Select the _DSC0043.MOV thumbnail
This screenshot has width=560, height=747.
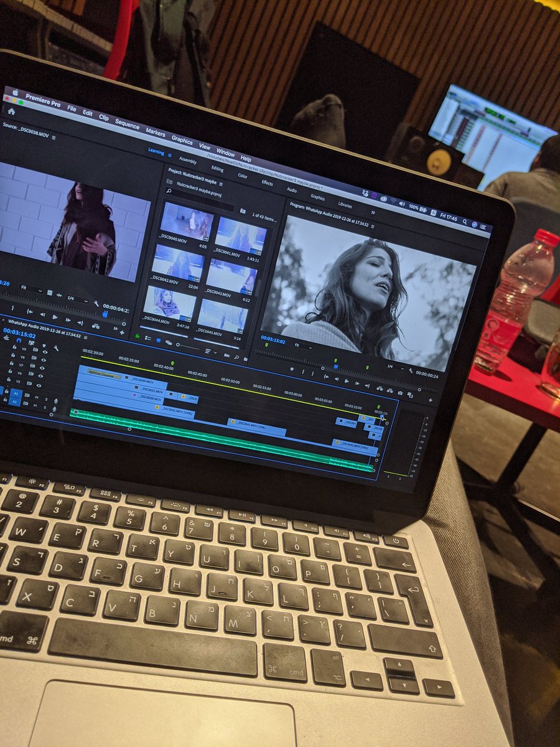point(231,277)
